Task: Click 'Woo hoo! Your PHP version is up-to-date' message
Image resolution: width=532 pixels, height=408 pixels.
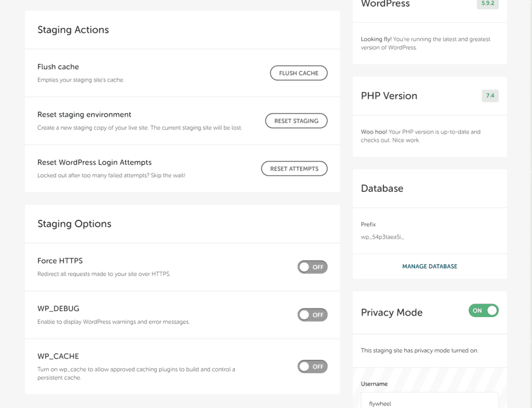Action: pyautogui.click(x=420, y=136)
